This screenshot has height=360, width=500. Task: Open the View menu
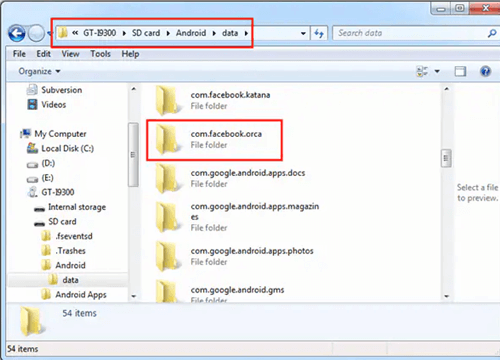(70, 54)
